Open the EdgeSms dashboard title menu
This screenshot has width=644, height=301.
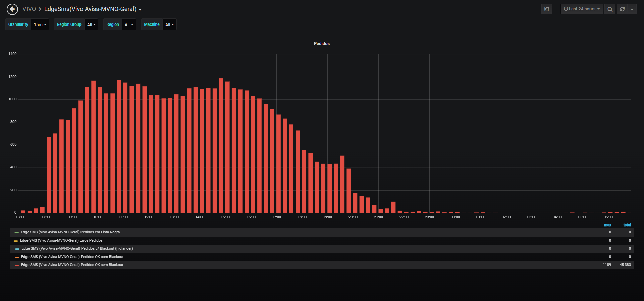[93, 9]
